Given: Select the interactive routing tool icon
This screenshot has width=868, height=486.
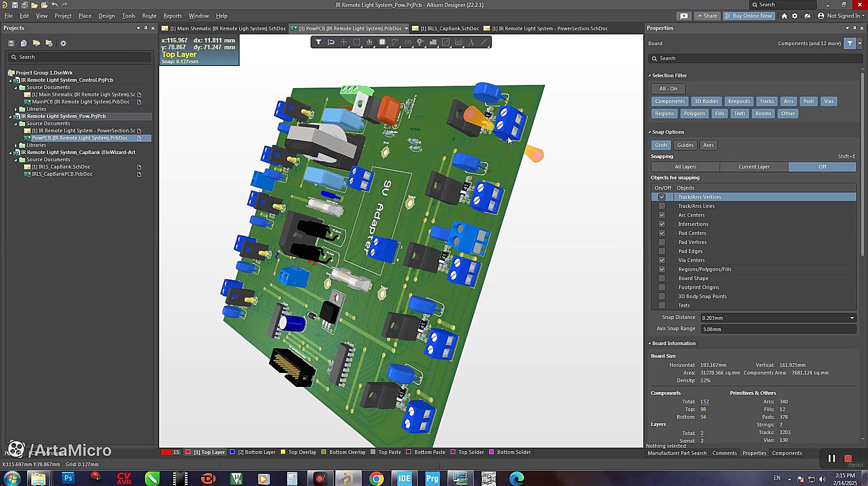Looking at the screenshot, I should [x=395, y=42].
